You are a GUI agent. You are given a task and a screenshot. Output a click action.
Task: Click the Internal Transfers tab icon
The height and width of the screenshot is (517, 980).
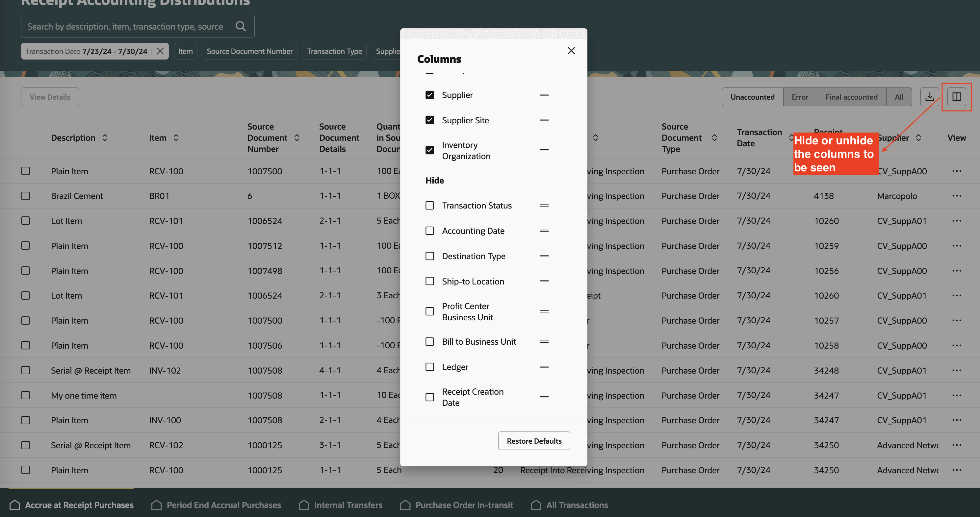tap(304, 505)
